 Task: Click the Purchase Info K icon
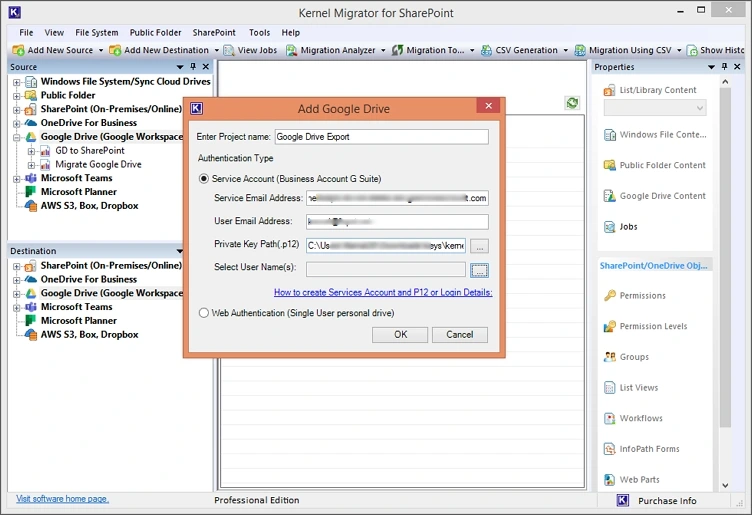623,501
